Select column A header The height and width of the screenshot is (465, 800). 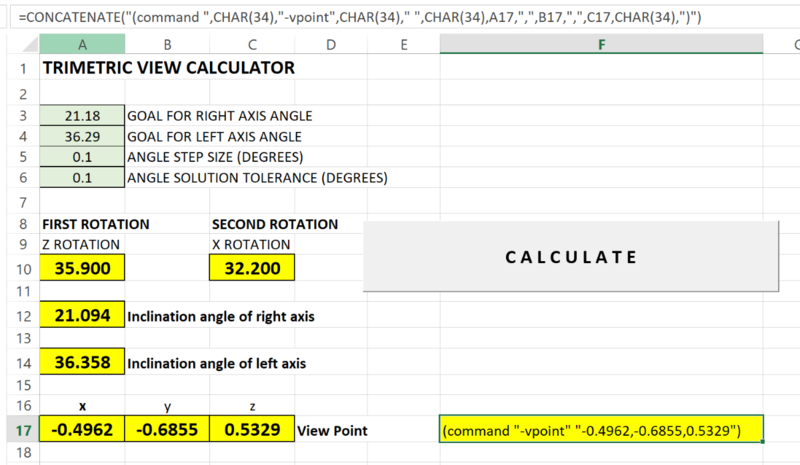83,44
